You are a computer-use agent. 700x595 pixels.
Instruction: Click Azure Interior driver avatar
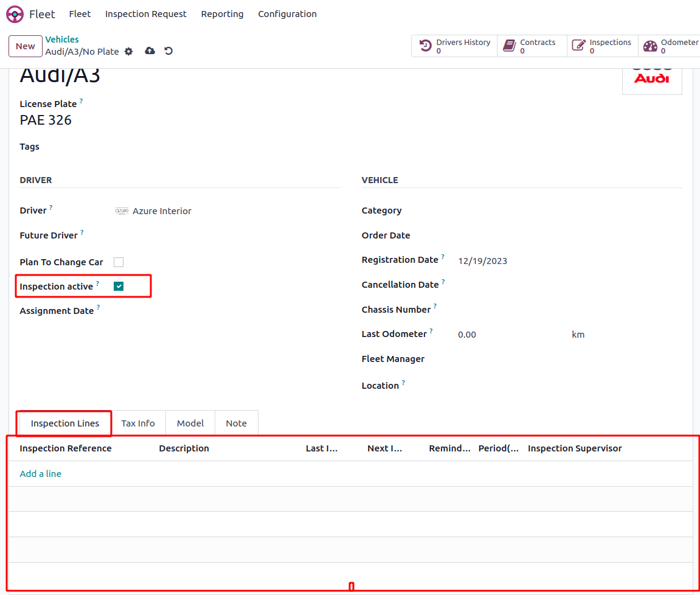[122, 211]
